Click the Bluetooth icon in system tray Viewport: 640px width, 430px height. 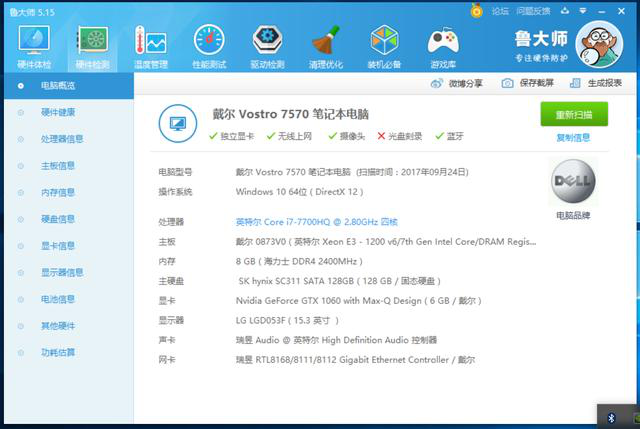click(611, 416)
